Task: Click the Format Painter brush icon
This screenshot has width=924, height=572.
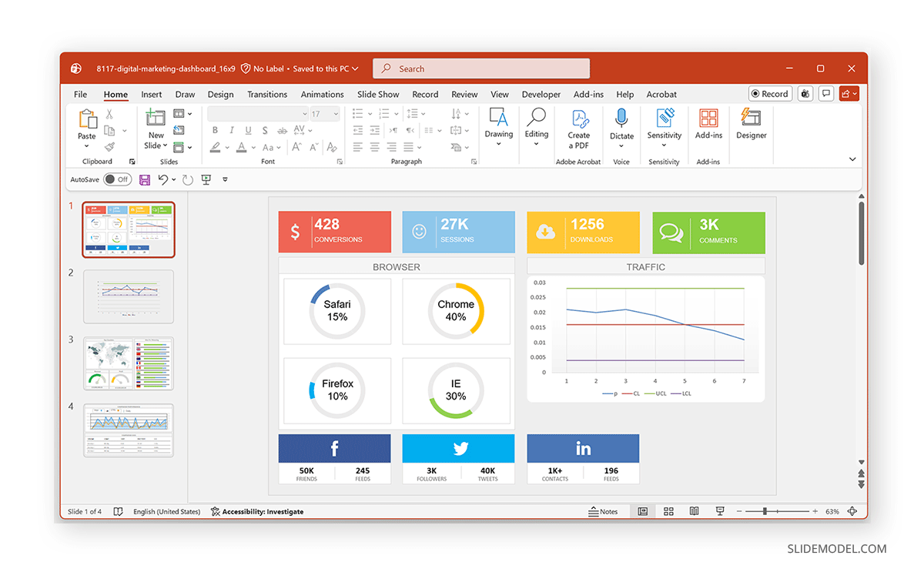Action: coord(109,146)
